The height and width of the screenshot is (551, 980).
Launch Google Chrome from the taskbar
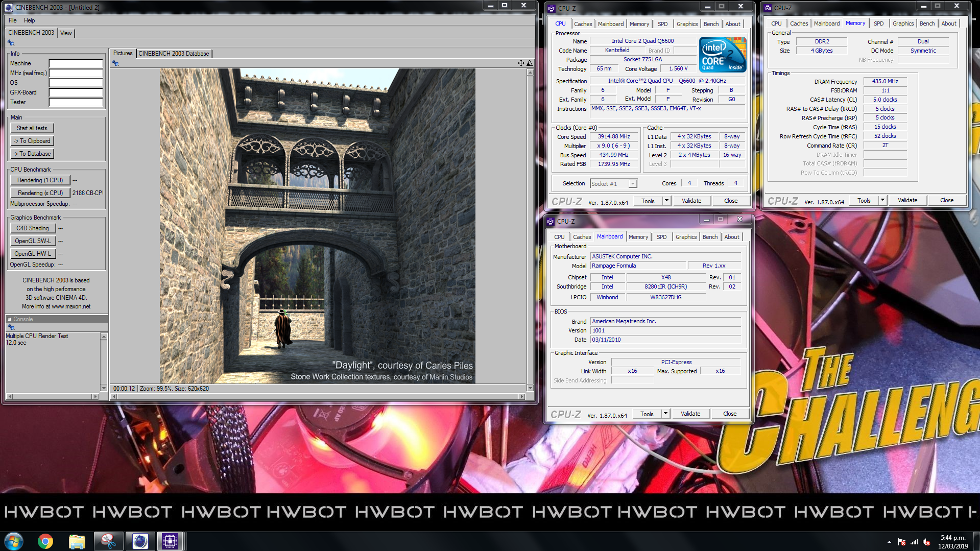(x=45, y=541)
